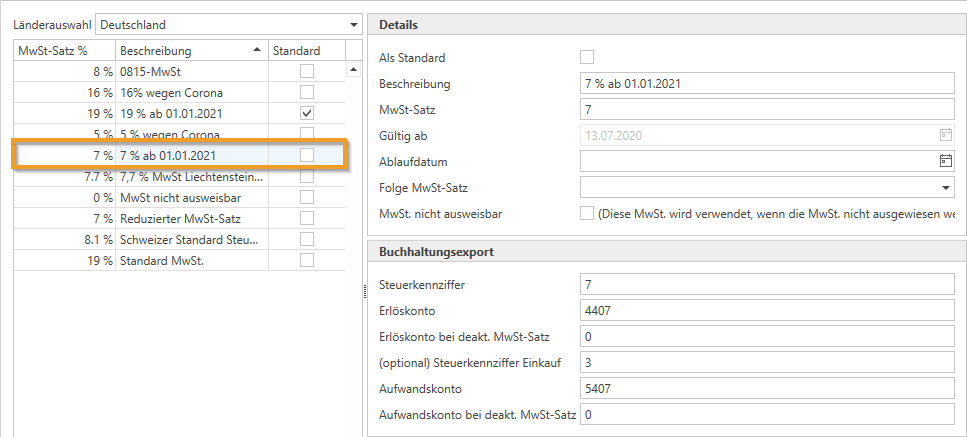Click into the Beschreibung text field
Viewport: 967px width, 437px height.
(765, 83)
